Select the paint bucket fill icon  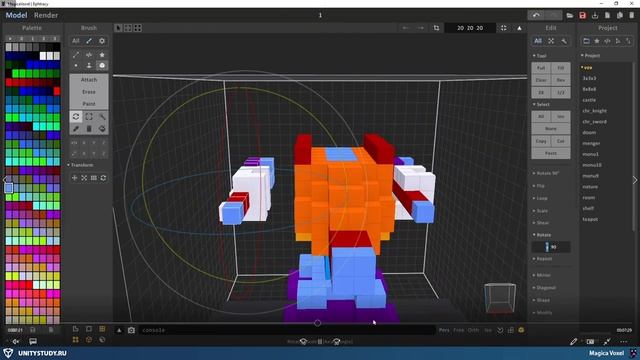click(102, 129)
